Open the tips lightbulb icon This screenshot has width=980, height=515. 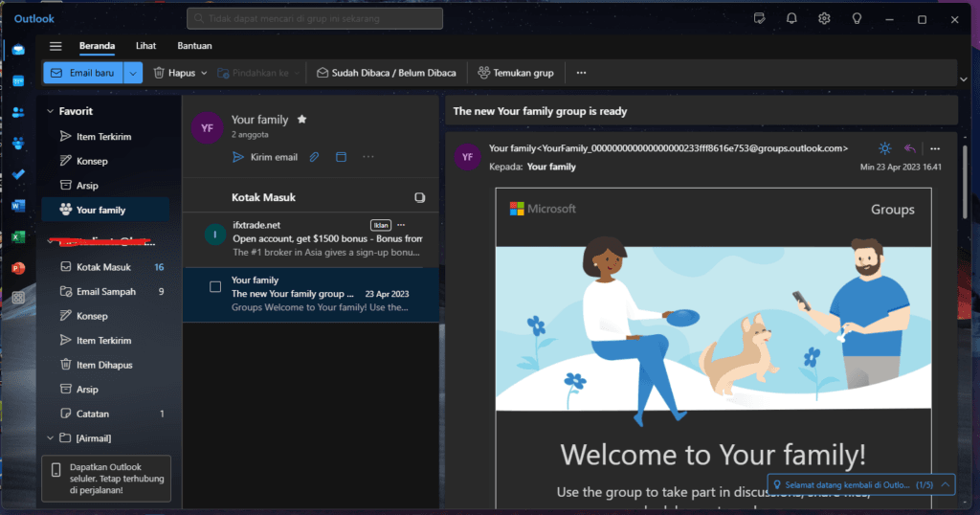click(x=857, y=19)
